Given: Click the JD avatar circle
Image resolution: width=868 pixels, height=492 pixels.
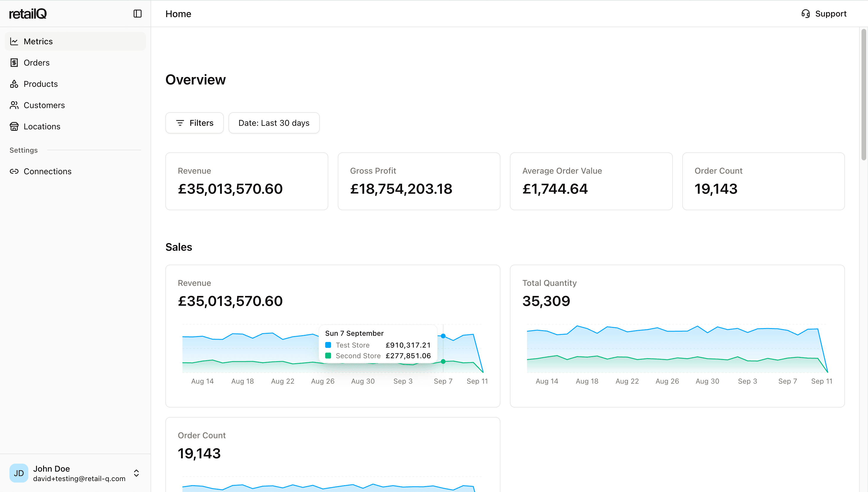Looking at the screenshot, I should (x=19, y=473).
